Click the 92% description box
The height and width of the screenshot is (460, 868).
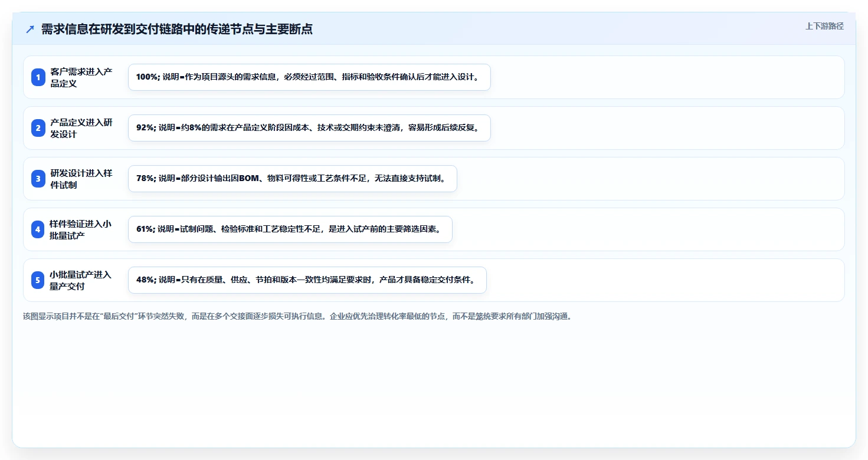pyautogui.click(x=309, y=128)
